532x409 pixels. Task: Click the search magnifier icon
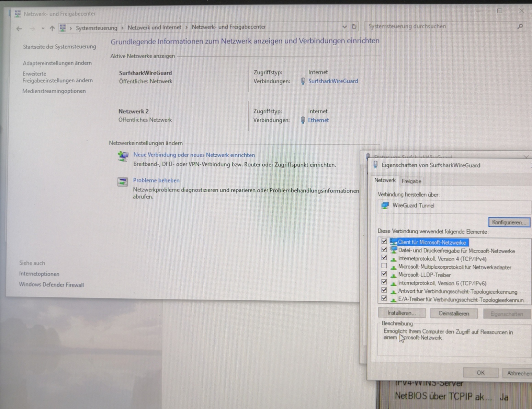(x=520, y=26)
